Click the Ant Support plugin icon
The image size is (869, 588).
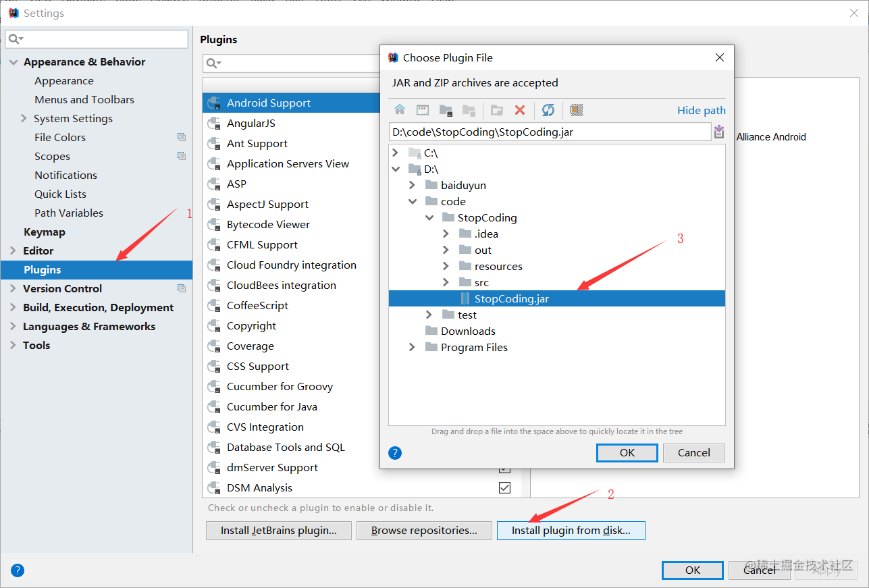click(x=215, y=144)
